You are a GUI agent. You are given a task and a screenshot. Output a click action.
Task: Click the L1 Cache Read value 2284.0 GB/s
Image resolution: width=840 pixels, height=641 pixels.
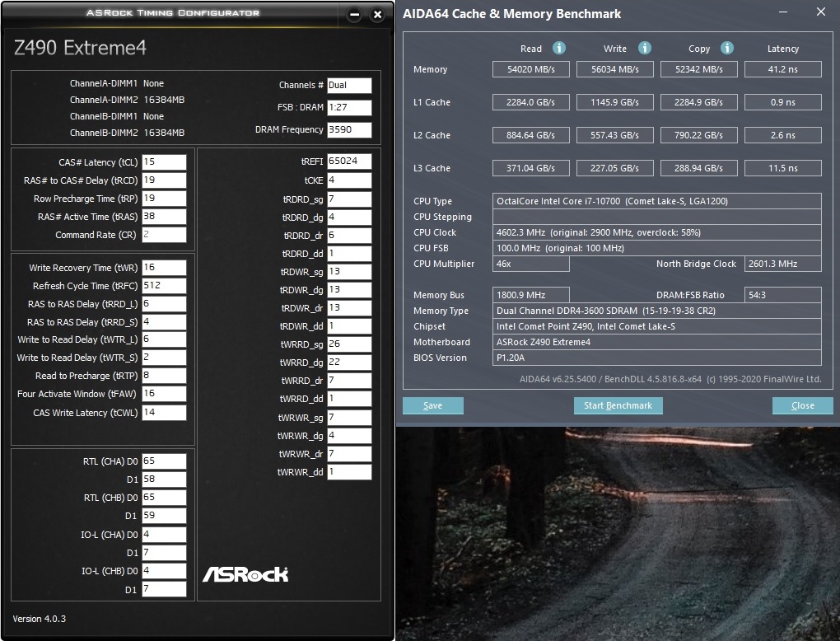coord(531,102)
